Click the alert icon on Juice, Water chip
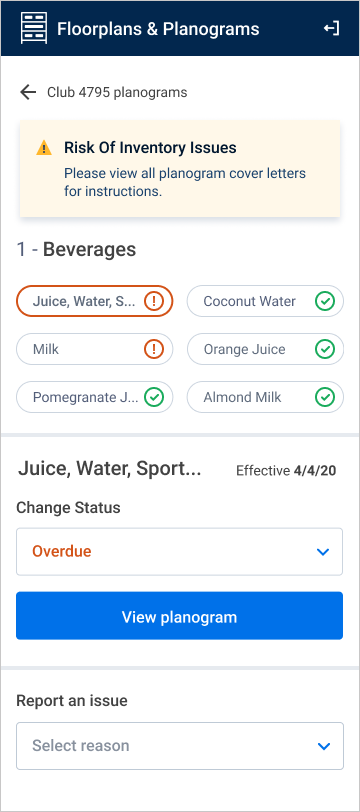Image resolution: width=360 pixels, height=812 pixels. pyautogui.click(x=154, y=301)
